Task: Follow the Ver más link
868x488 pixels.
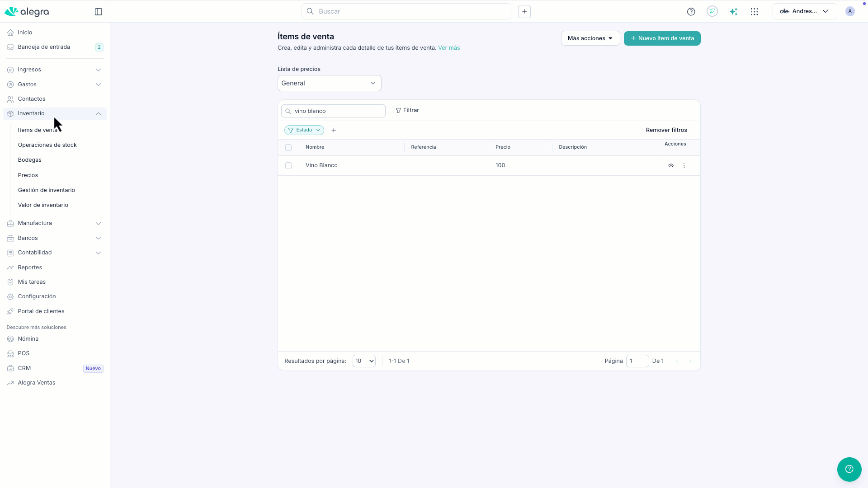Action: coord(449,48)
